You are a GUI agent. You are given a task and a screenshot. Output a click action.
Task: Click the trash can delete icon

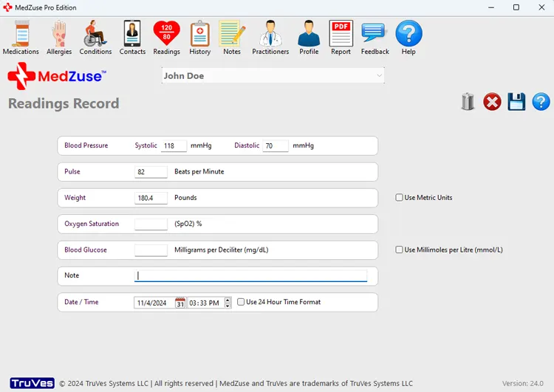468,102
